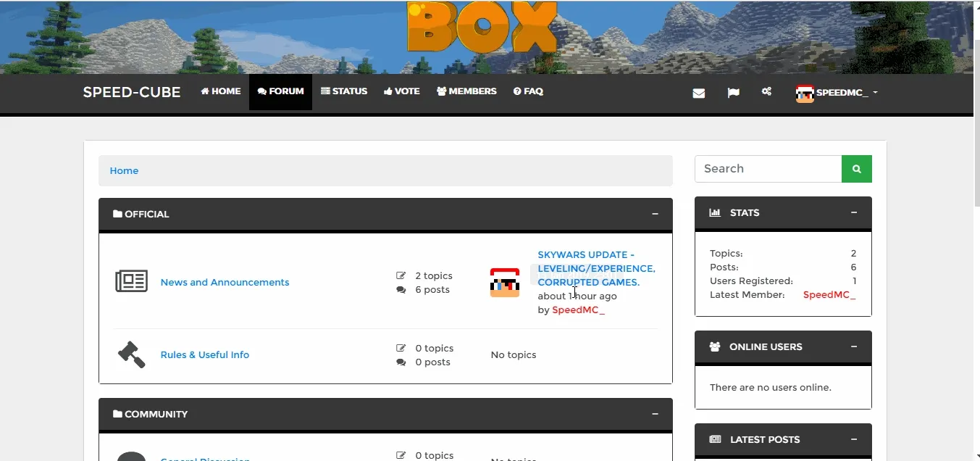Open the FAQ nav item
This screenshot has height=461, width=980.
click(x=528, y=91)
